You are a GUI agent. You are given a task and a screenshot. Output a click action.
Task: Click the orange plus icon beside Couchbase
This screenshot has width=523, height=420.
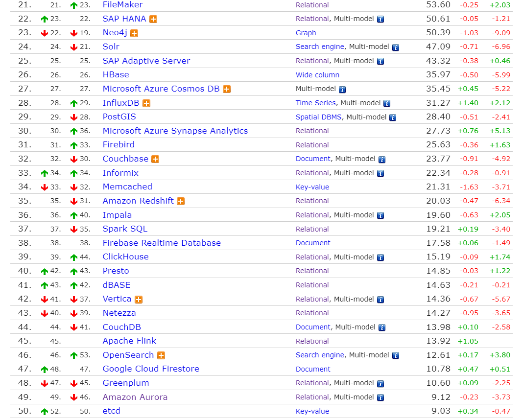pyautogui.click(x=155, y=159)
